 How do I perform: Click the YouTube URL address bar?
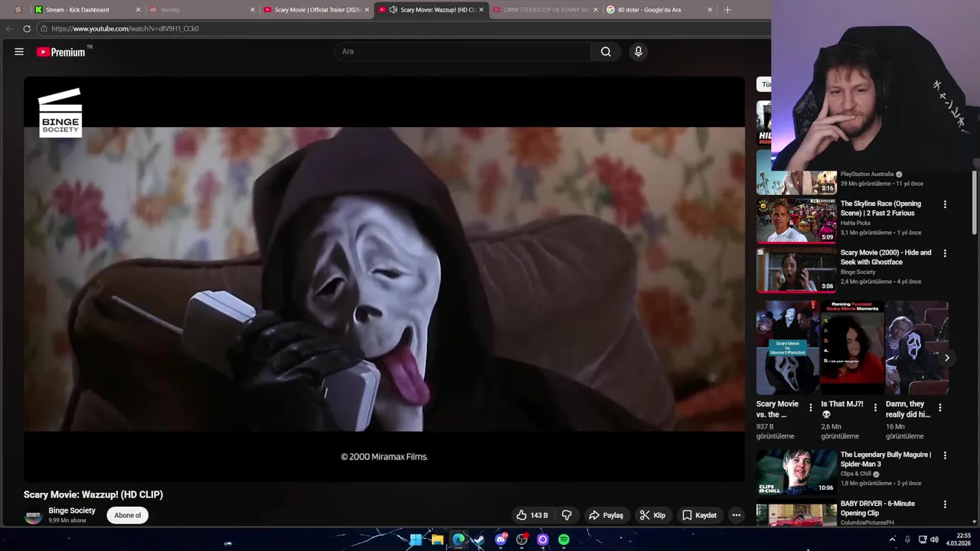[402, 28]
